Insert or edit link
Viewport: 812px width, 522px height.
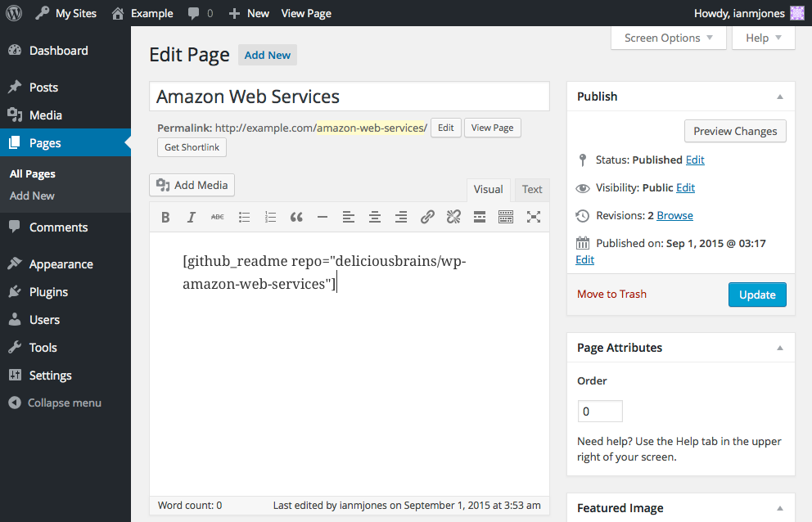tap(427, 217)
